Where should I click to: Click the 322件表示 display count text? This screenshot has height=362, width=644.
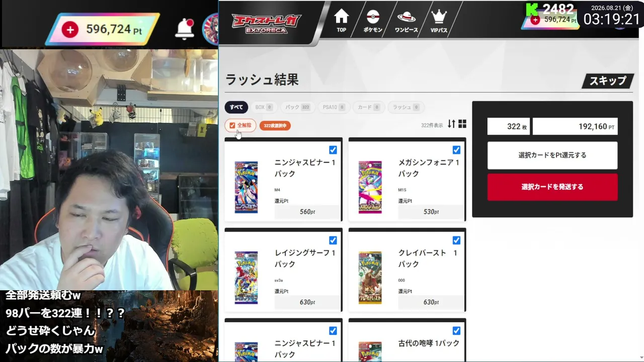click(432, 125)
